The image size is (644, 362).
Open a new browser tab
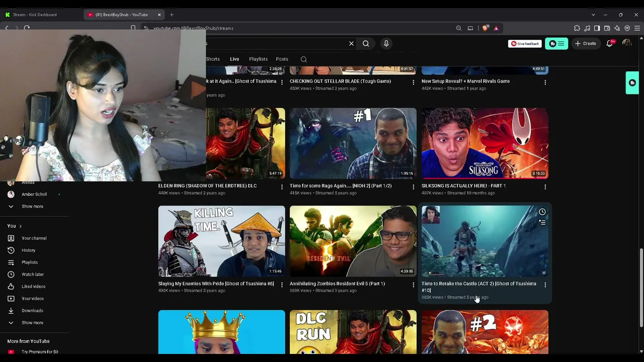[x=172, y=15]
